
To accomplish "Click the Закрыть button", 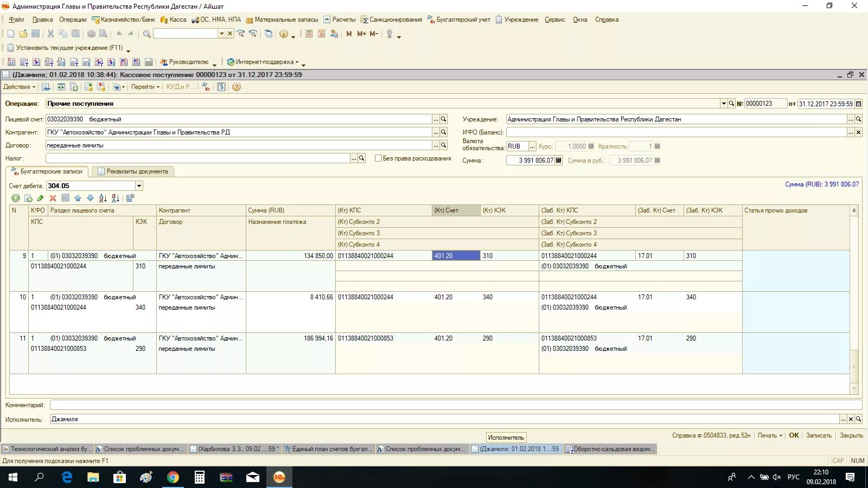I will pos(851,435).
